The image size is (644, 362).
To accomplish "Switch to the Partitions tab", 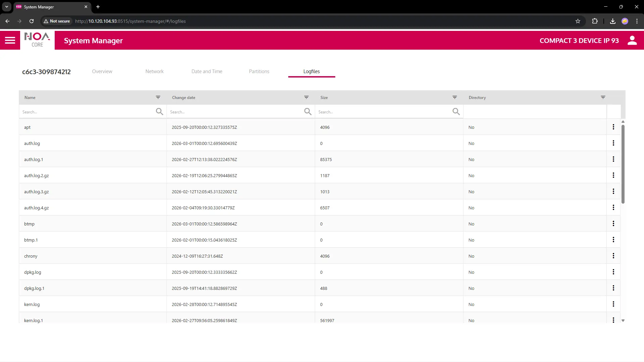I will 259,71.
